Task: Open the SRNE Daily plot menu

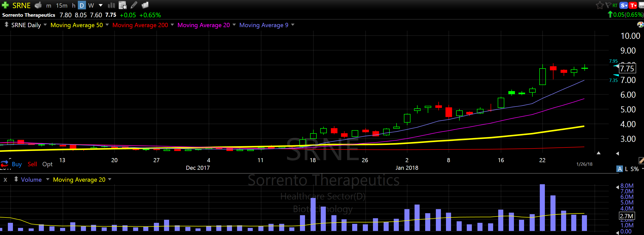Action: point(29,25)
